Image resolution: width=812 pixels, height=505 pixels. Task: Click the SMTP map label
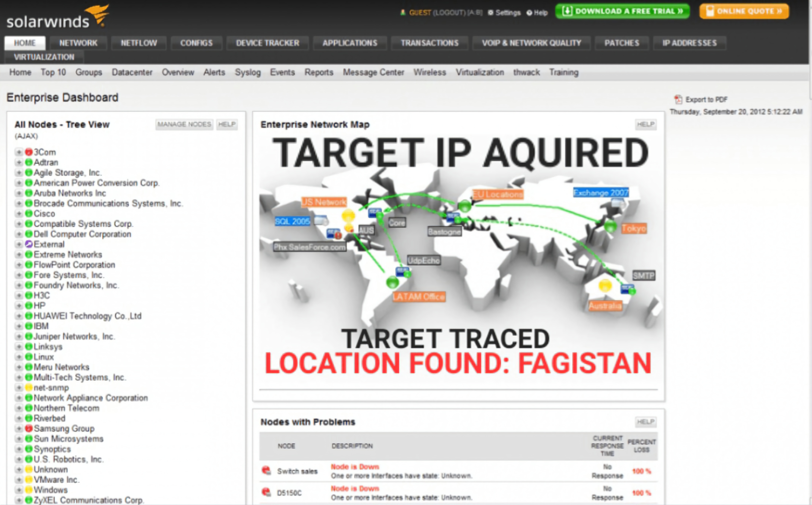644,276
